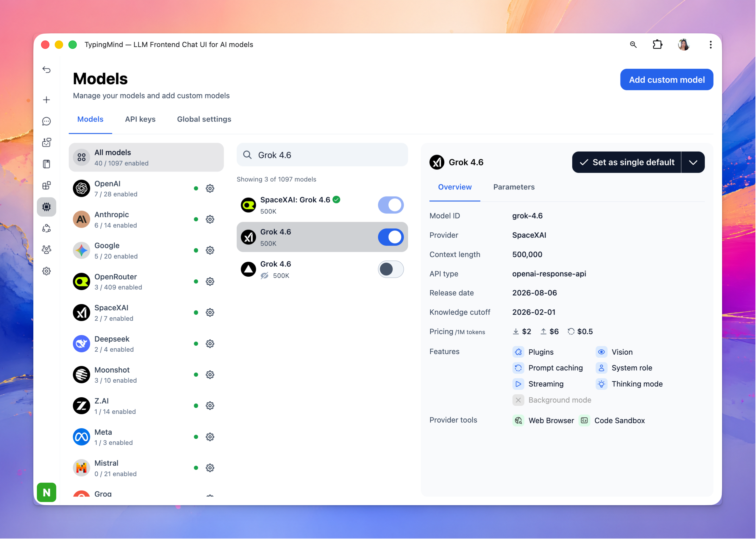Click the API type value openai-response-api
The height and width of the screenshot is (539, 756).
coord(549,274)
